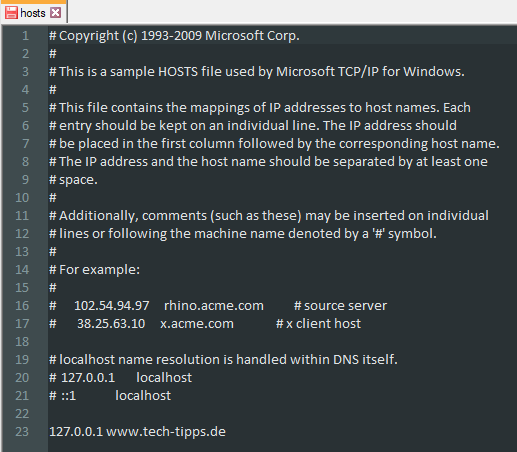The image size is (517, 452).
Task: Click 'localhost' on line 20
Action: tap(164, 378)
